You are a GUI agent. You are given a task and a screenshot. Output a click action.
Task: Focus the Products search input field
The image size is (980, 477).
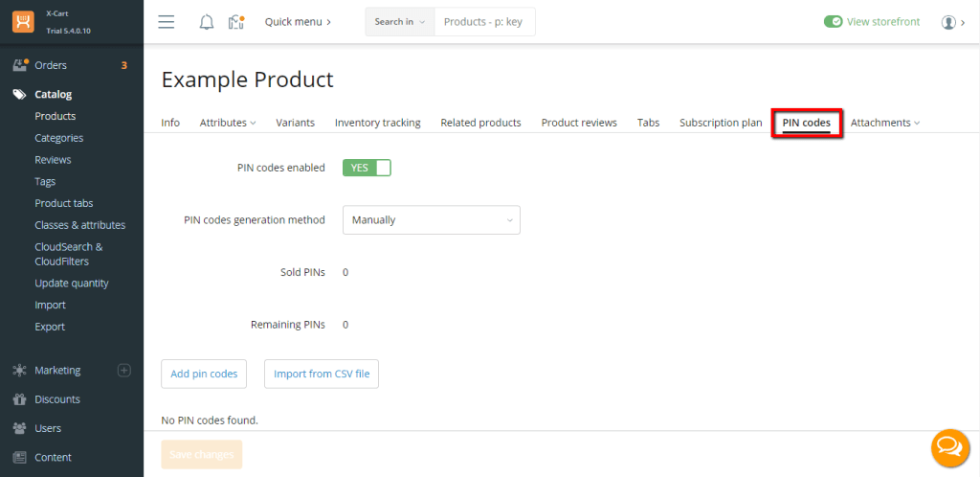(484, 22)
